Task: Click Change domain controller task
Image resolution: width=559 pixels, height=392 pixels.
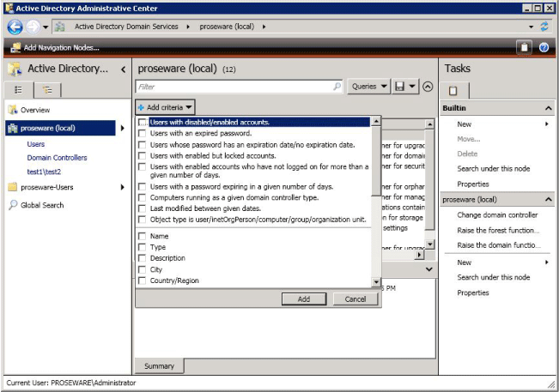Action: tap(497, 215)
